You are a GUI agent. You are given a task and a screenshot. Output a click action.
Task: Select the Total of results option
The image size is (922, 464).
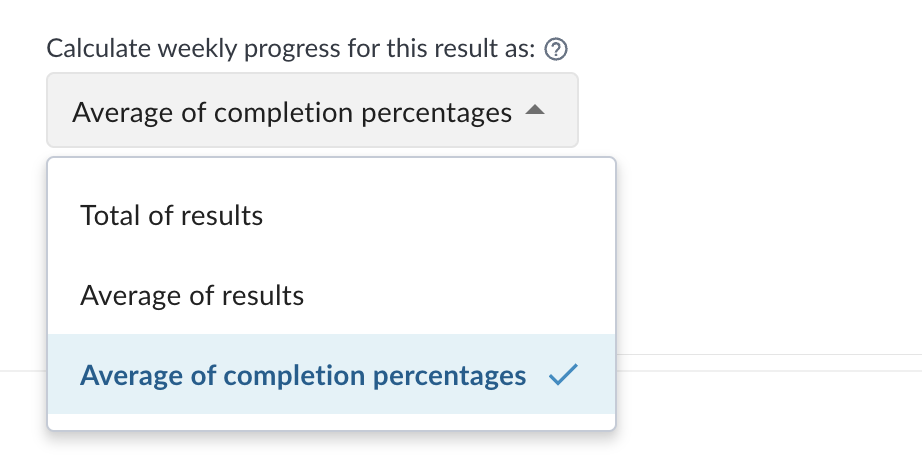[x=332, y=215]
